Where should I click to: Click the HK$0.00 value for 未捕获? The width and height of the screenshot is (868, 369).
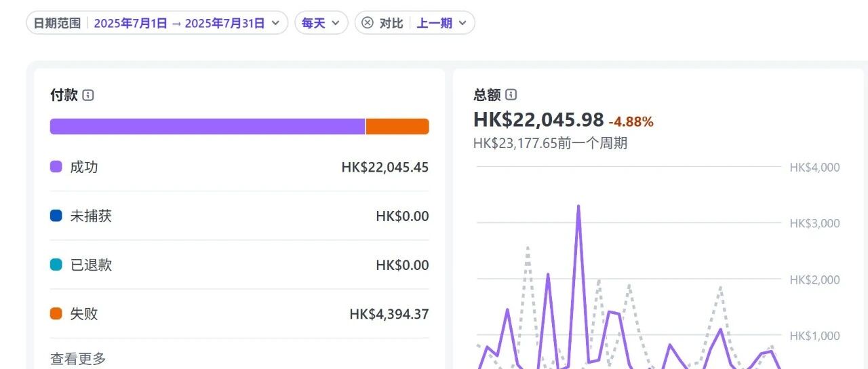403,216
